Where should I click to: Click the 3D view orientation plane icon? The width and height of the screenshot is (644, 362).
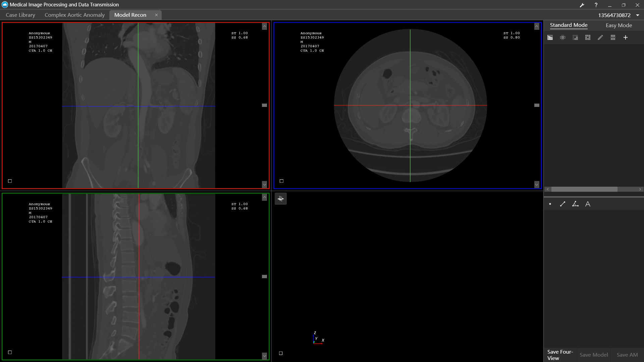[281, 199]
